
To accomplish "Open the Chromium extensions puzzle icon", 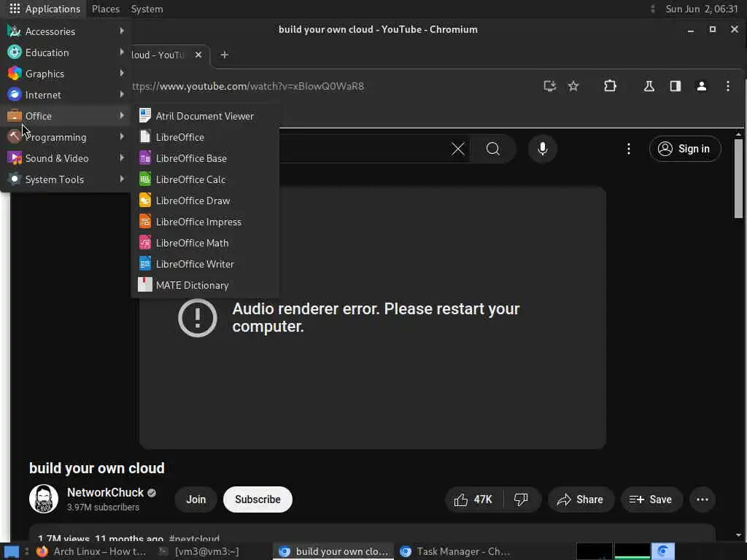I will (x=611, y=86).
